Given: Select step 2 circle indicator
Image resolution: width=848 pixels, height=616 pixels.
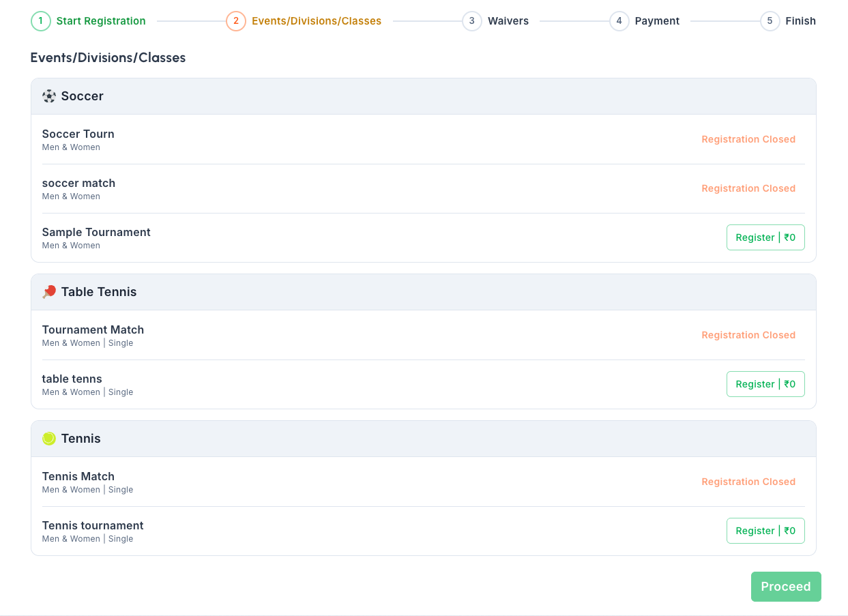Looking at the screenshot, I should (236, 21).
